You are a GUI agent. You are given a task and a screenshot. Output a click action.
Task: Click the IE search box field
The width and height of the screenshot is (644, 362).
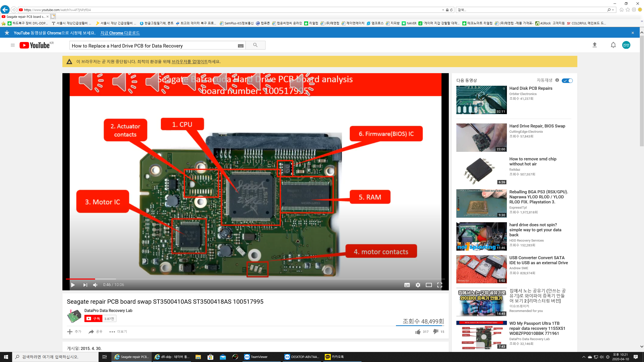click(x=531, y=10)
